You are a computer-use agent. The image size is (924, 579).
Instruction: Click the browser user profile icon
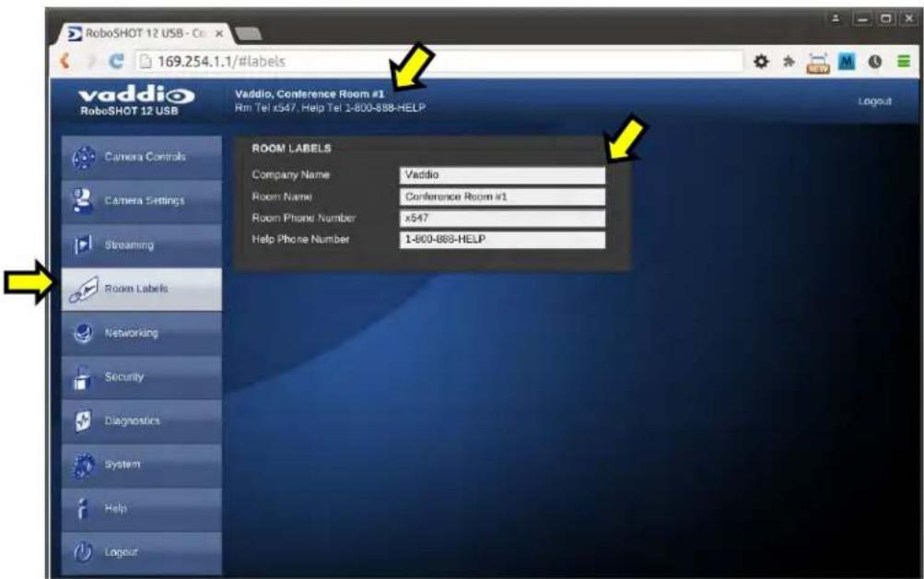[835, 18]
